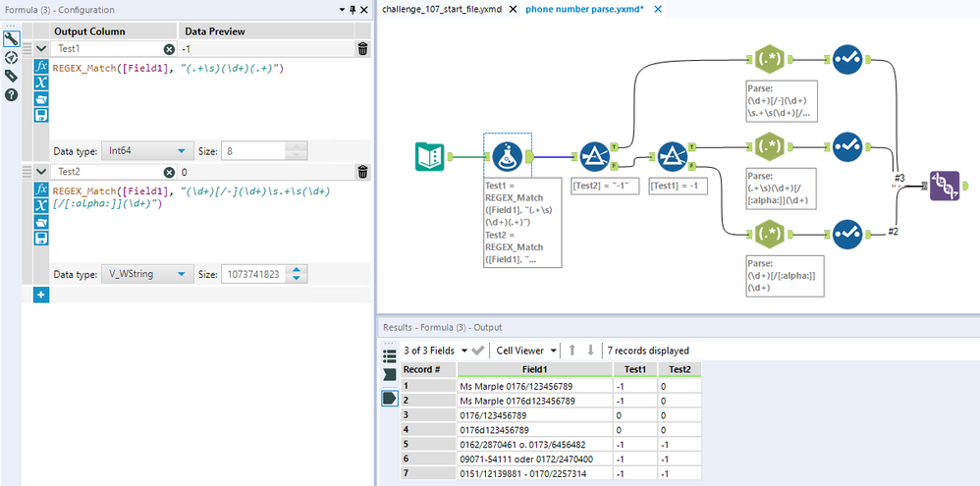
Task: Clear the Test1 output column name
Action: coord(169,49)
